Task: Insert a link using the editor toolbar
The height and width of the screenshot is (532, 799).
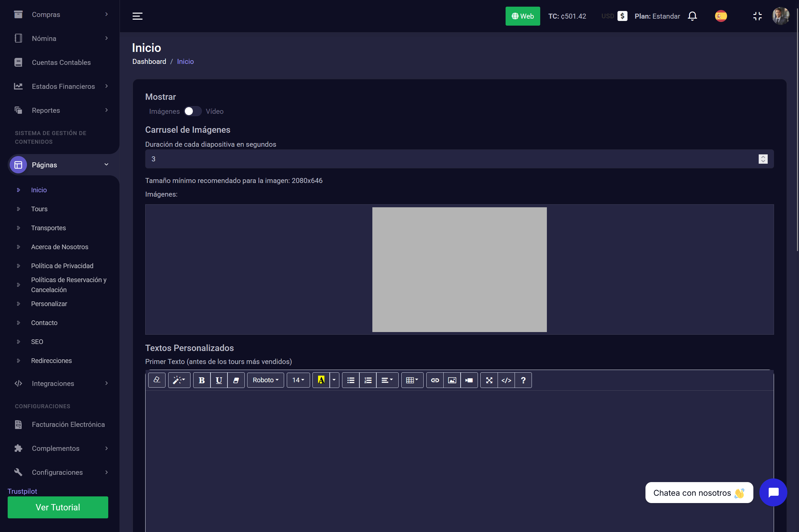Action: coord(435,380)
